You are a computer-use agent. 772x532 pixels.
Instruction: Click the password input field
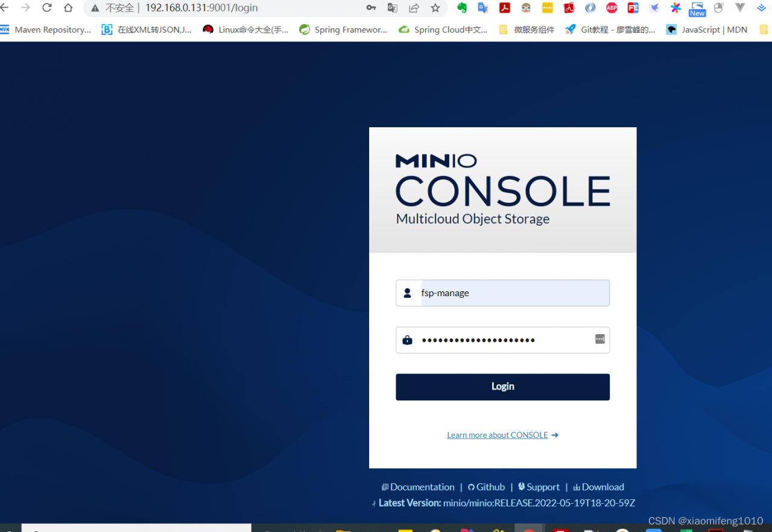point(502,340)
